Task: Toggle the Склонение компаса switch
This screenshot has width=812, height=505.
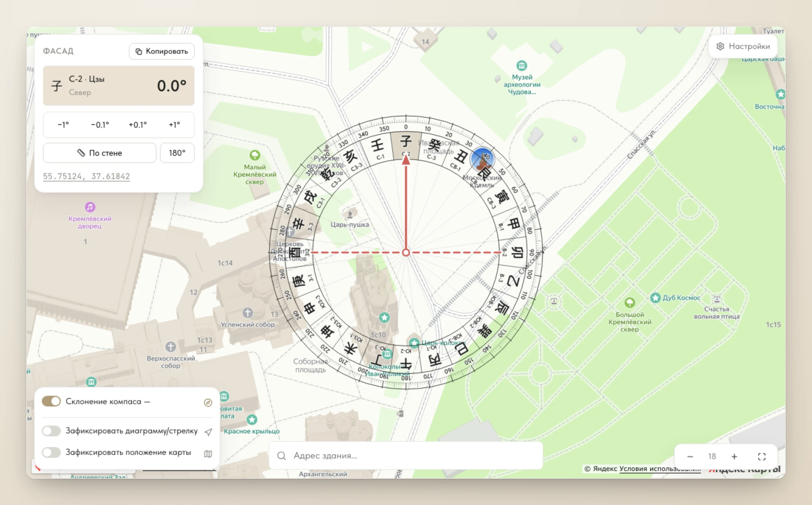Action: 51,401
